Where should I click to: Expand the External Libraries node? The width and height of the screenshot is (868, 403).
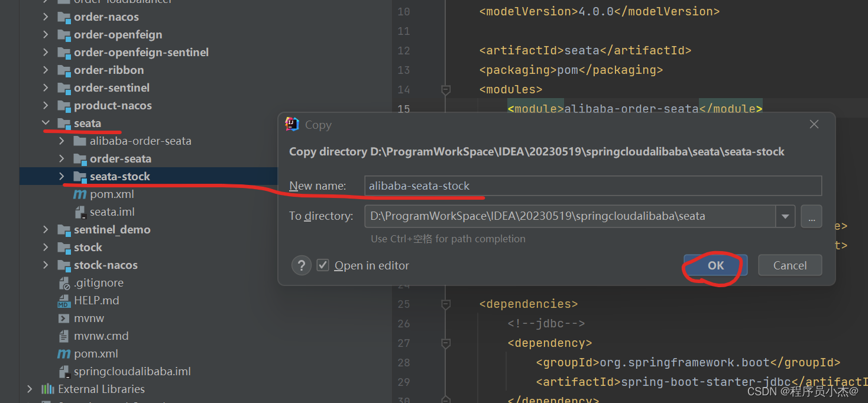pos(30,389)
